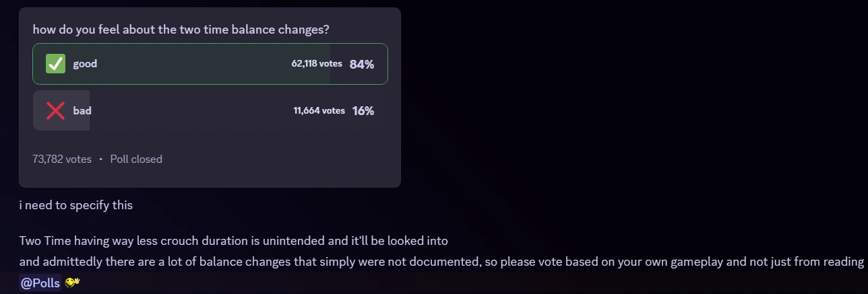Click the 62,118 votes count

pyautogui.click(x=317, y=64)
